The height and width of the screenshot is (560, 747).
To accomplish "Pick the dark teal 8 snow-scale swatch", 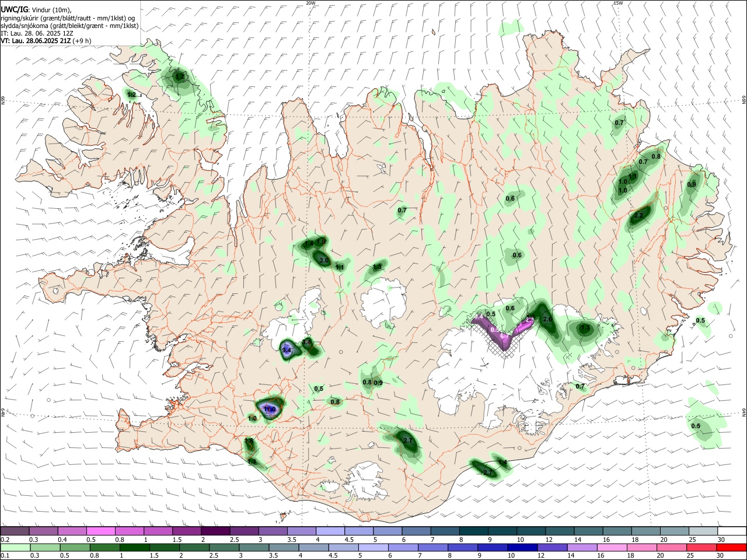I will coord(474,531).
